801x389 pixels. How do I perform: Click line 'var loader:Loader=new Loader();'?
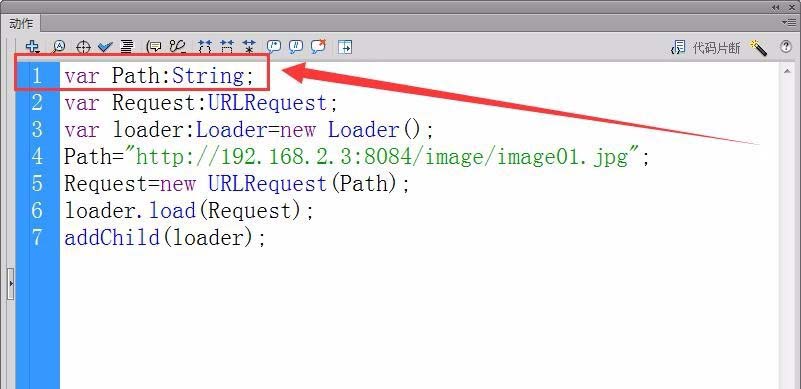249,130
